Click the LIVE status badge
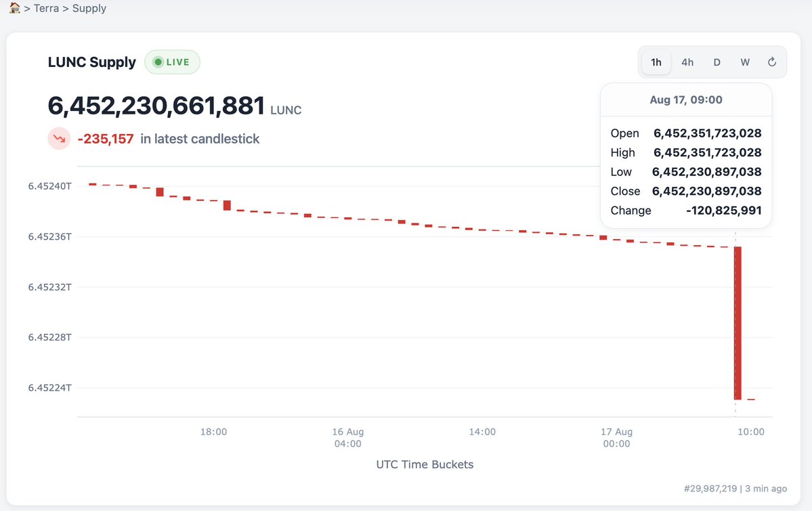This screenshot has width=812, height=511. click(x=172, y=62)
